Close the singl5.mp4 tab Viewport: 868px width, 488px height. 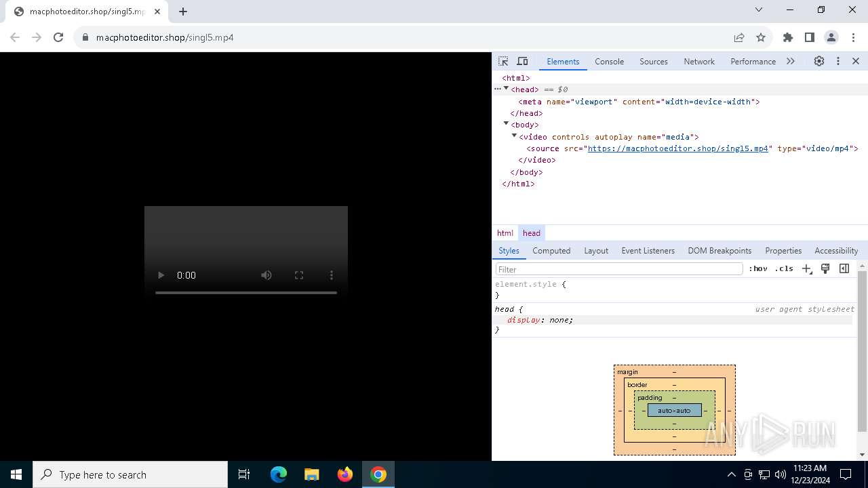coord(157,12)
